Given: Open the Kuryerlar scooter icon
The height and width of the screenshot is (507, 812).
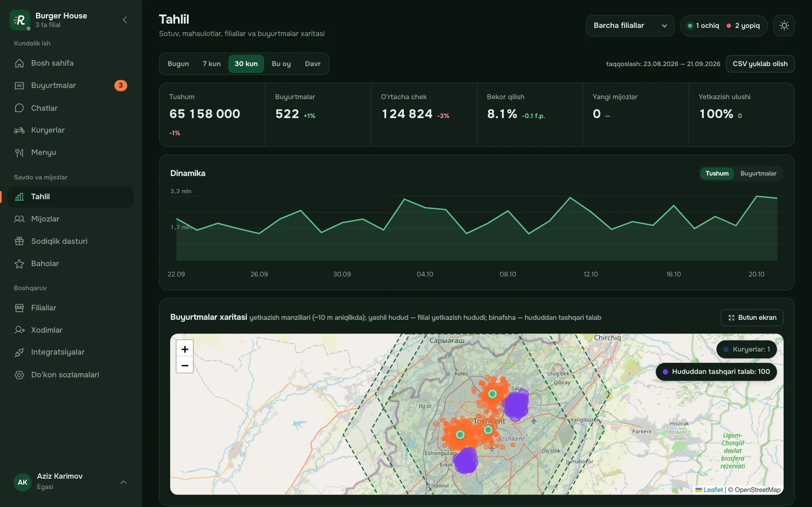Looking at the screenshot, I should tap(19, 130).
